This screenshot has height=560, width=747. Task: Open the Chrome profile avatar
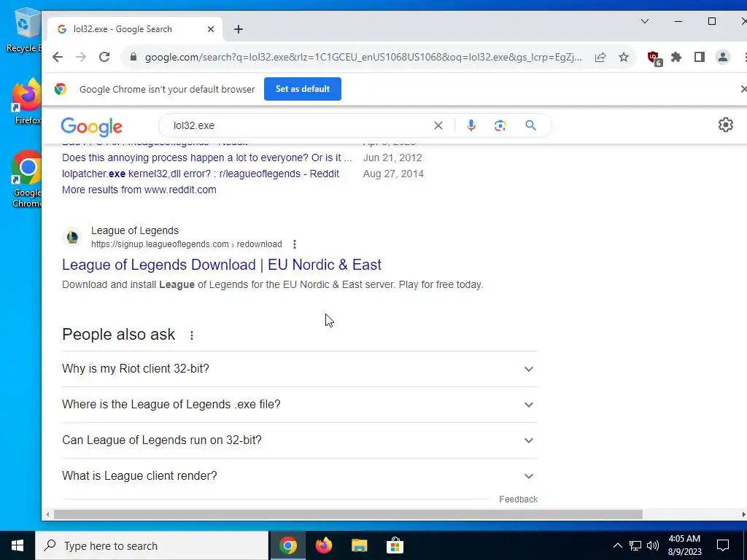[x=723, y=57]
